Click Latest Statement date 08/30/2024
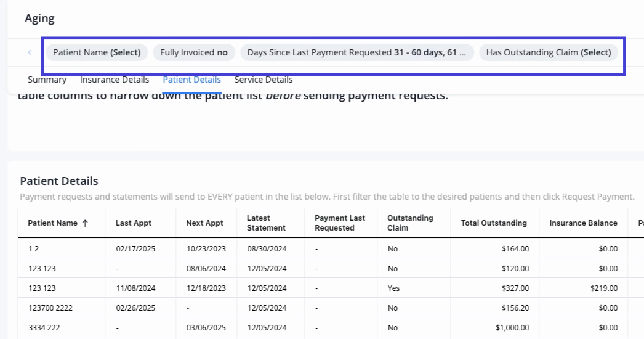 tap(267, 249)
